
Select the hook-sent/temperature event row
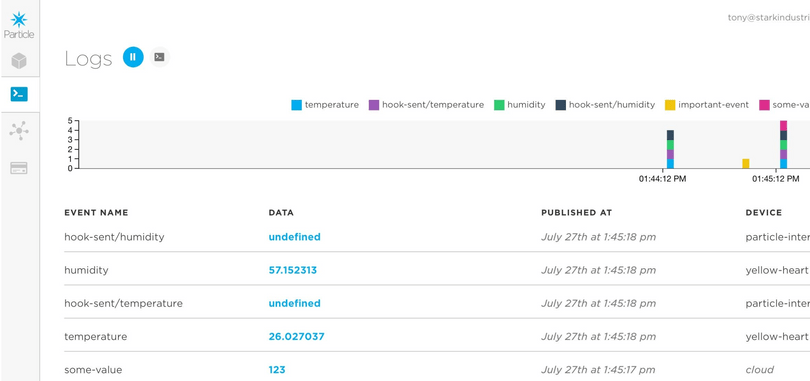(437, 303)
